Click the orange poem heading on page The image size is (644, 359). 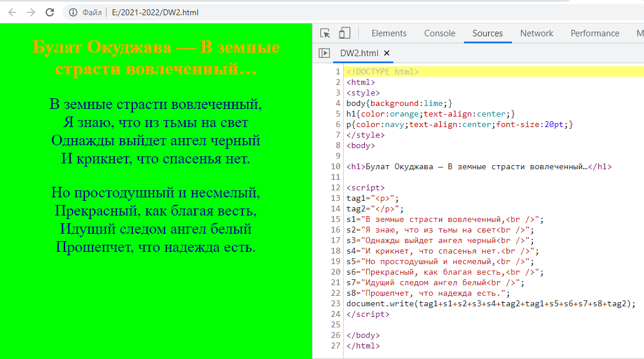click(x=156, y=58)
